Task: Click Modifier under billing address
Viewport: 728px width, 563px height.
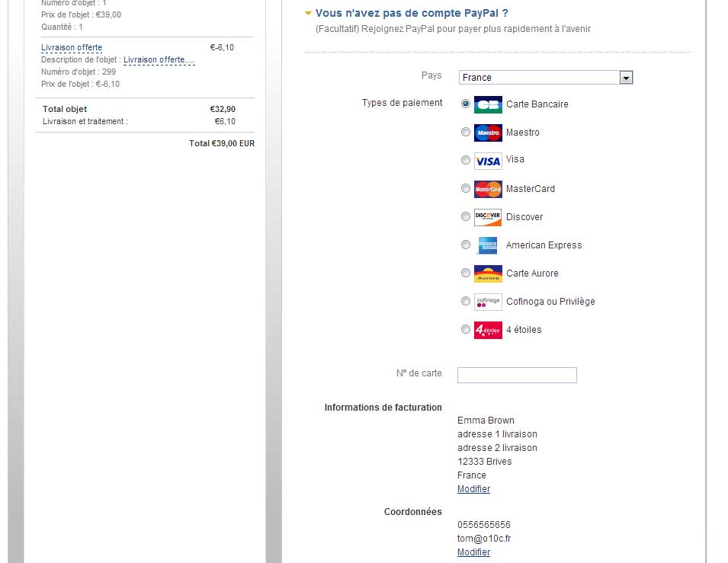Action: pyautogui.click(x=473, y=489)
